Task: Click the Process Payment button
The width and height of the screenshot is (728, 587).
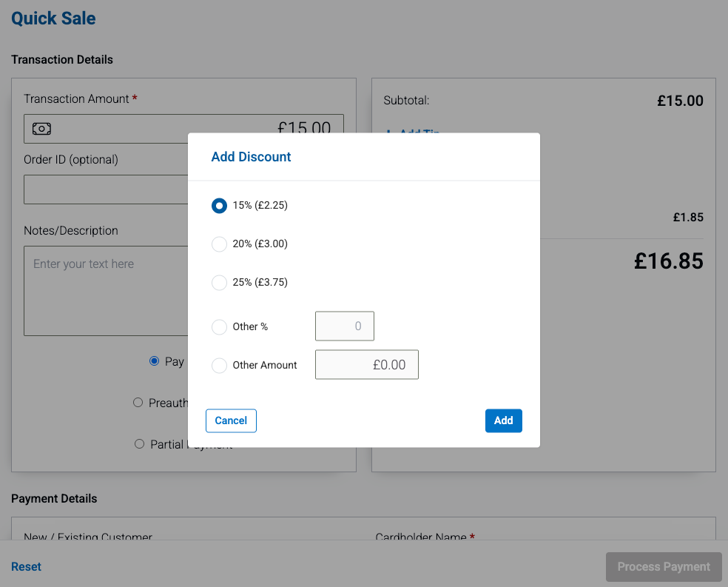Action: [664, 567]
